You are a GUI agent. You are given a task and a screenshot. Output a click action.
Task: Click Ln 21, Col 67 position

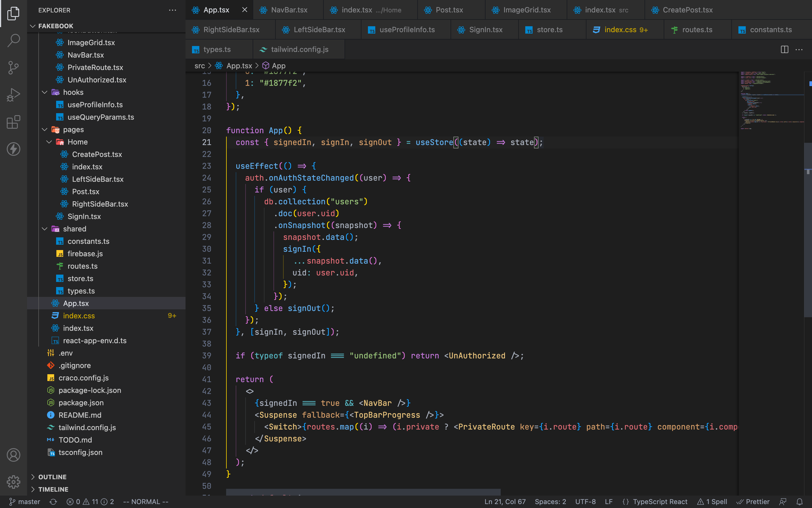click(505, 502)
